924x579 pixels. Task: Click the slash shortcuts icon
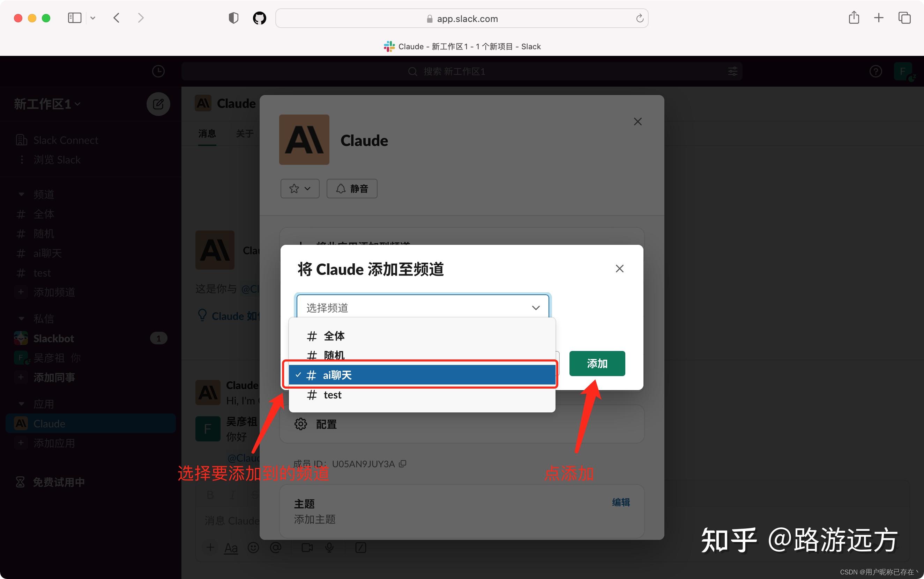(361, 548)
